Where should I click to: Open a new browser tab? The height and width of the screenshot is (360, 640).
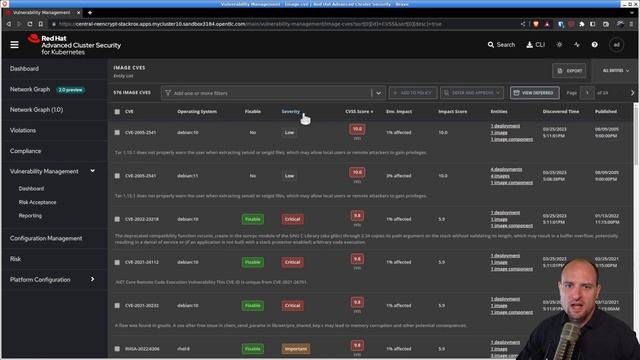(x=90, y=13)
